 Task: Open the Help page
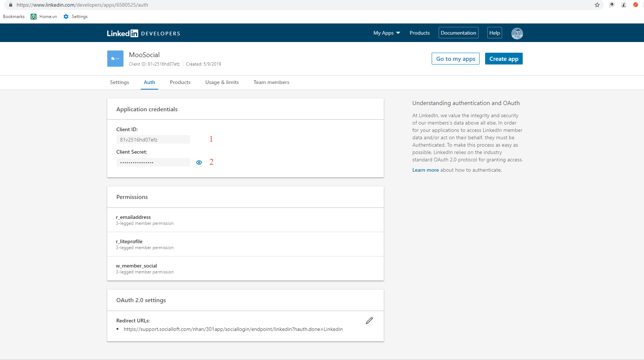point(494,33)
